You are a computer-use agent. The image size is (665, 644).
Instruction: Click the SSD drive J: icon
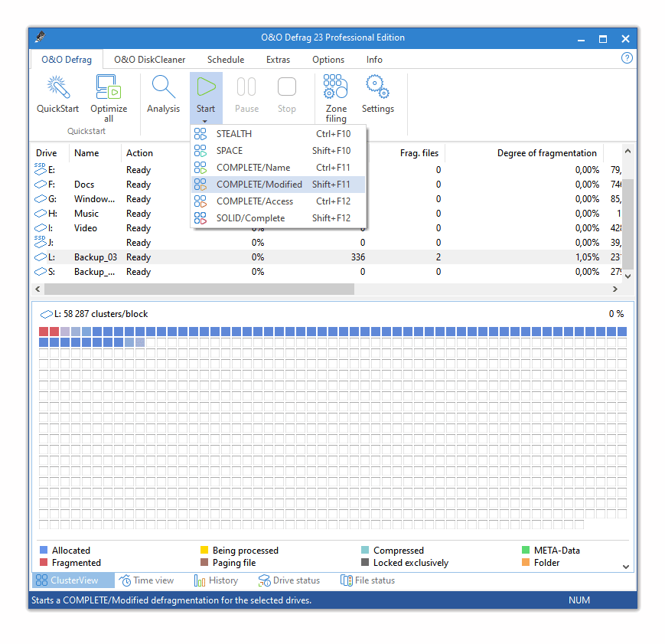[x=41, y=241]
